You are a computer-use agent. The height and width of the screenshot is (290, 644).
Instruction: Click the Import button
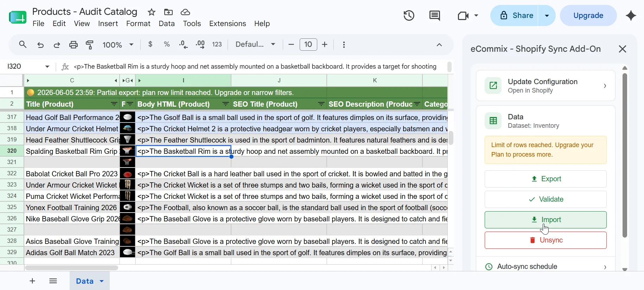(x=546, y=220)
